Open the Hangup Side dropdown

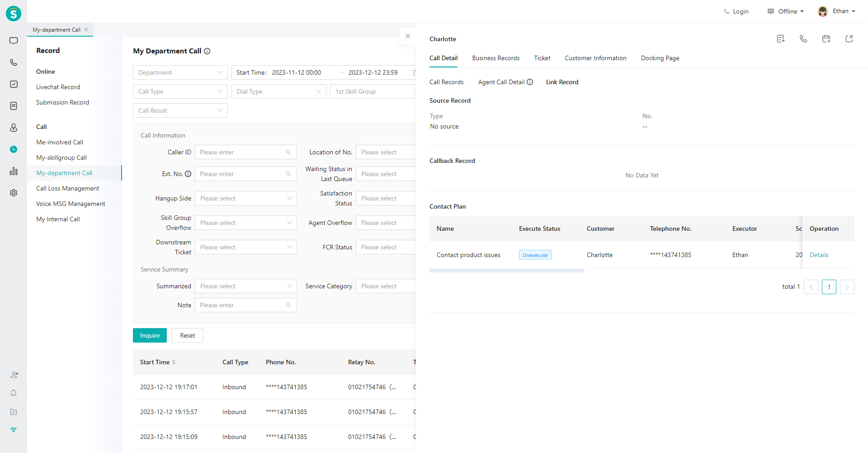click(x=246, y=198)
